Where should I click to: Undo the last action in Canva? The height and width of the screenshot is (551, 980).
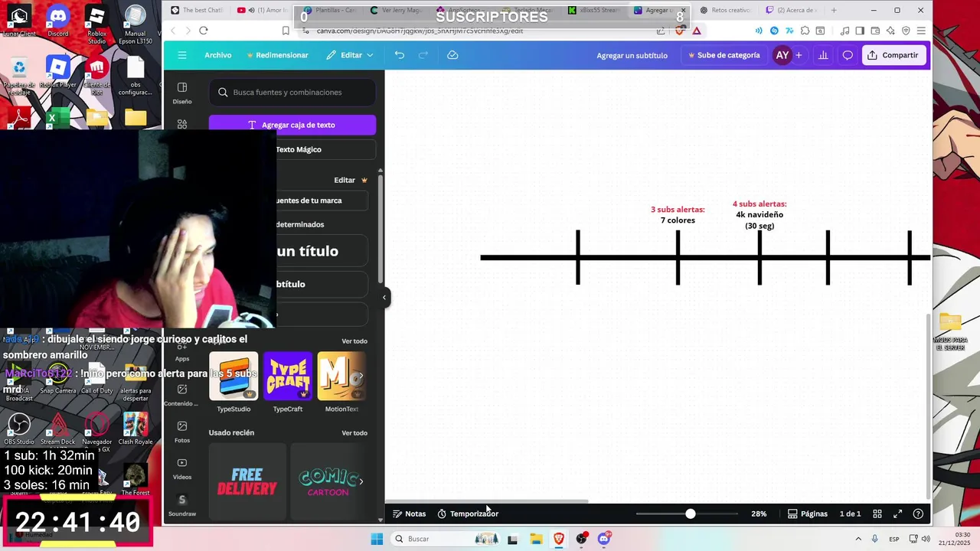tap(399, 55)
